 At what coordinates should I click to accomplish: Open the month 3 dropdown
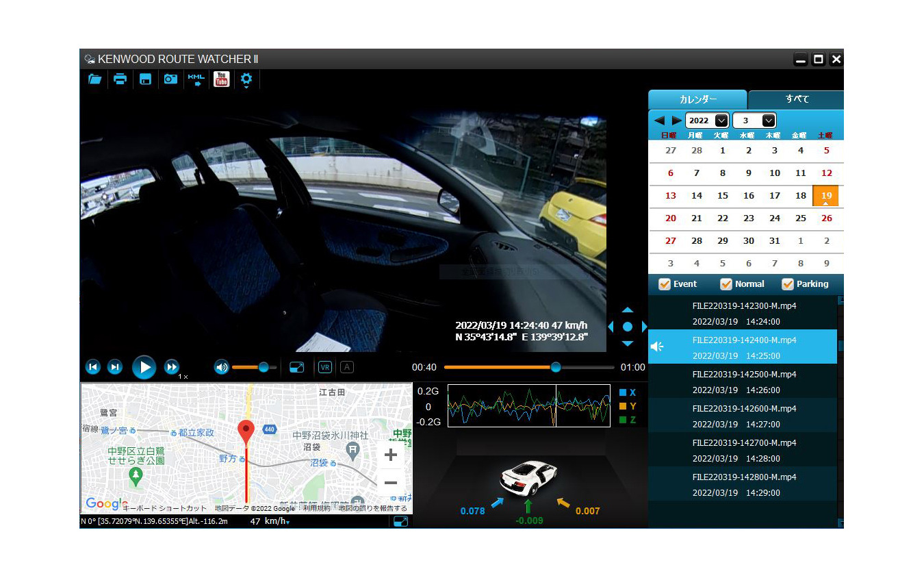(754, 121)
